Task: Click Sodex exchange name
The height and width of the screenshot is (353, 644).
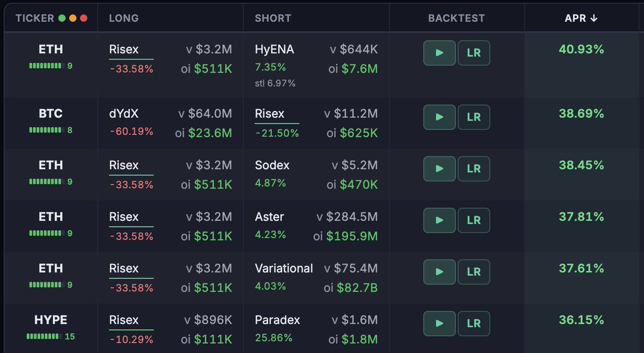Action: [272, 165]
